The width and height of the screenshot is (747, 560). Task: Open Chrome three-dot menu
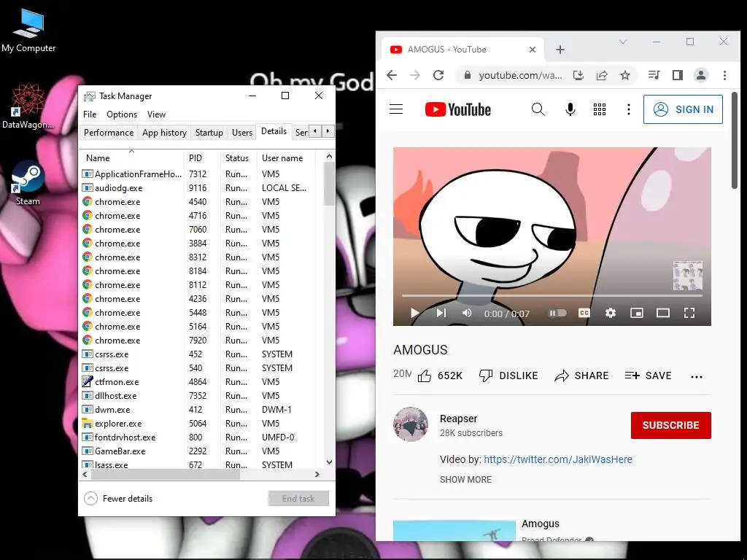click(724, 75)
